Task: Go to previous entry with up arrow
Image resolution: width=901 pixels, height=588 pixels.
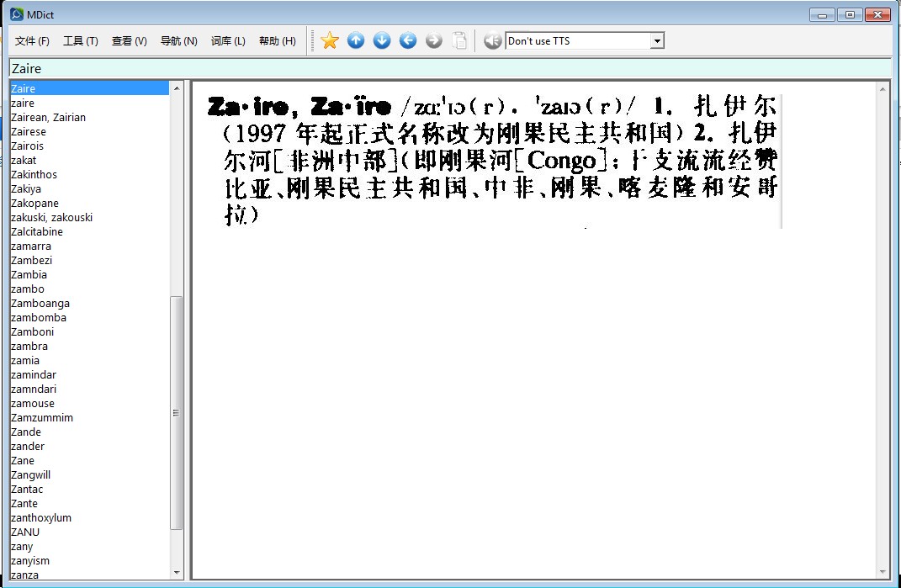Action: [x=356, y=40]
